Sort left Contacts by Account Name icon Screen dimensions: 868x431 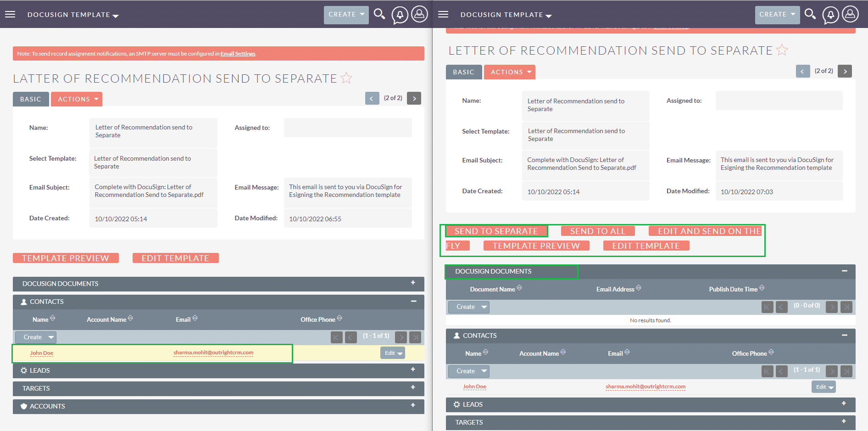(130, 318)
